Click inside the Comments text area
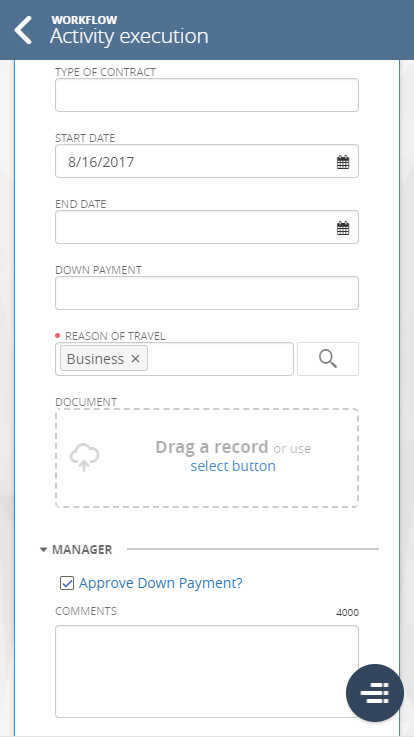 (x=207, y=671)
